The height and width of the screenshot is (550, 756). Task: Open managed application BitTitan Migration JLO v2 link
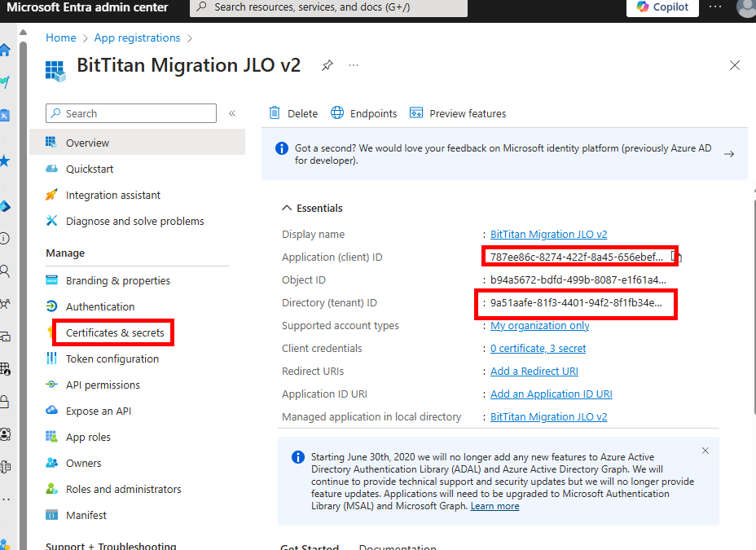(x=549, y=416)
